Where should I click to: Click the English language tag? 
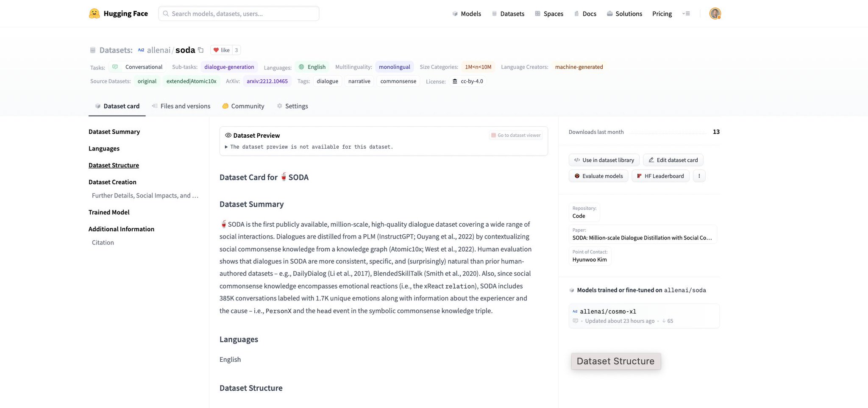tap(312, 67)
